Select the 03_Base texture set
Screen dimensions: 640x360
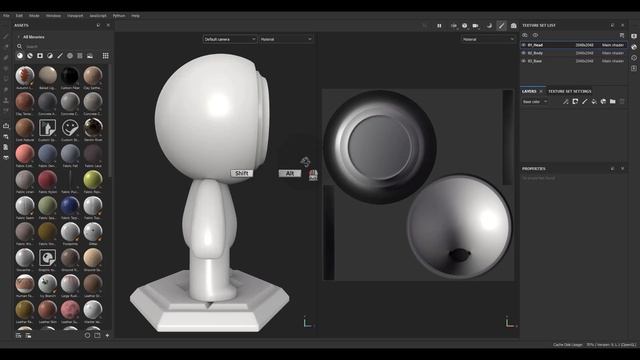click(x=573, y=61)
